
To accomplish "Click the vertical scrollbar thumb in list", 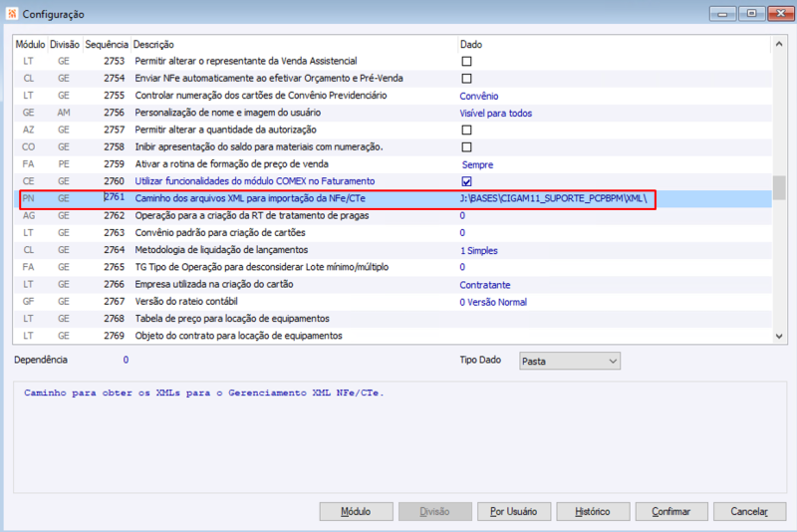I will (x=779, y=187).
